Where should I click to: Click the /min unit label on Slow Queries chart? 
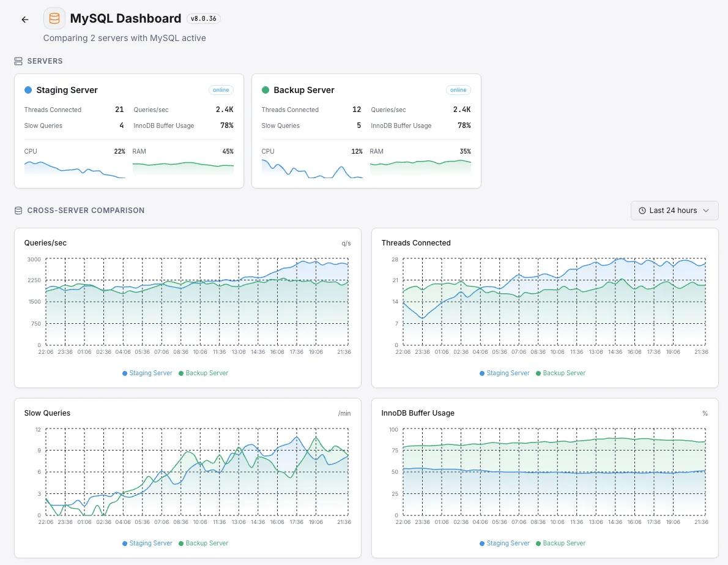tap(344, 414)
